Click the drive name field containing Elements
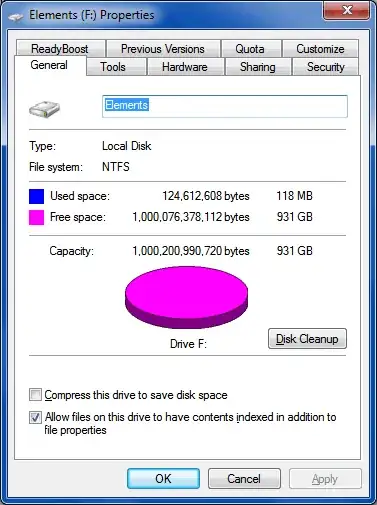Viewport: 377px width, 505px height. point(225,106)
